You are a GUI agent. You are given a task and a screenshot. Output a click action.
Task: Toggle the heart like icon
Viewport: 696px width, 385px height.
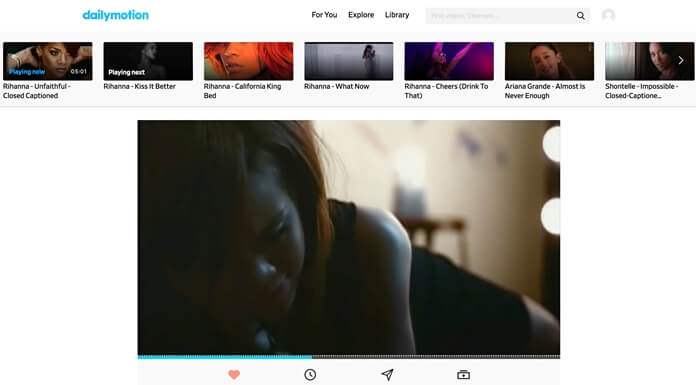pos(234,375)
